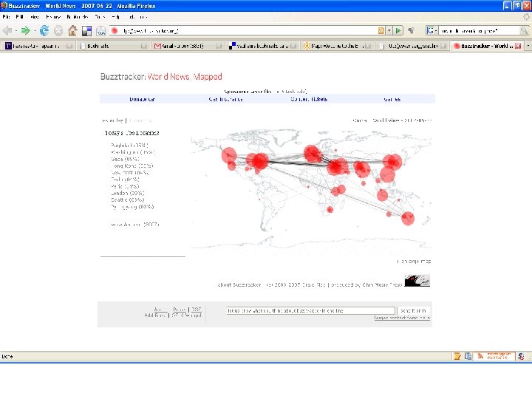Click the Chin Music Press logo image
Screen dimensions: 532x399
point(417,281)
